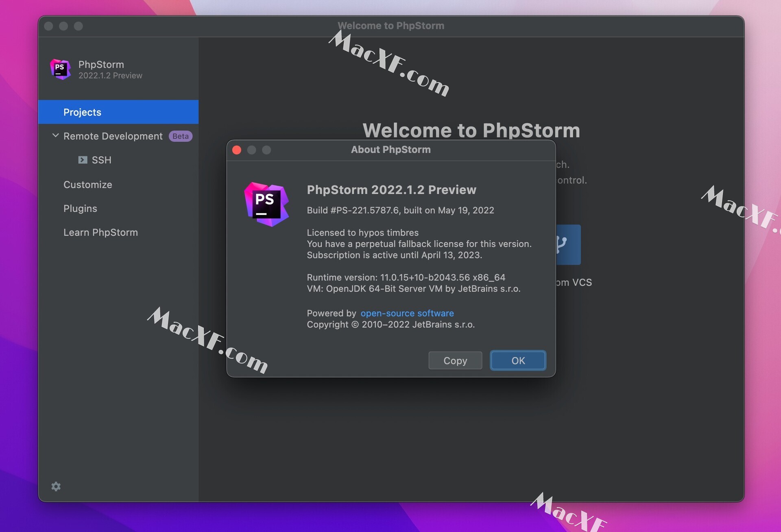Click the Welcome to PhpStorm heading in main window
Screen dimensions: 781x532
[x=471, y=130]
